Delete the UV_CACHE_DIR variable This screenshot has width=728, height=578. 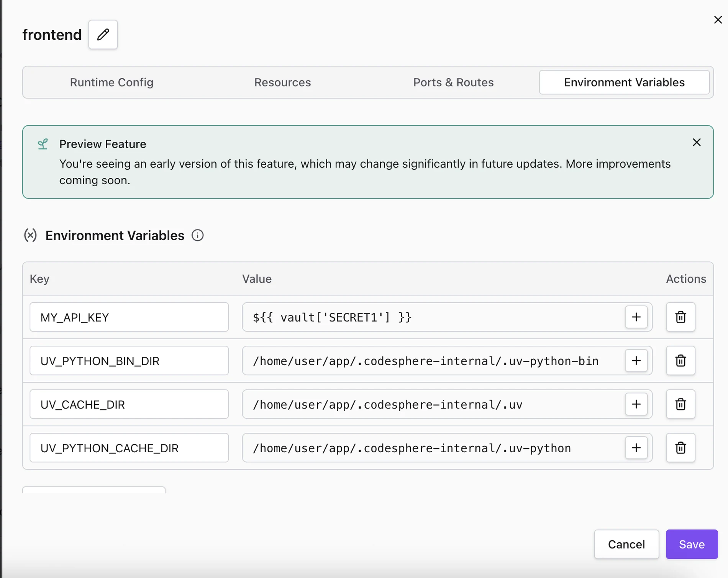tap(680, 404)
